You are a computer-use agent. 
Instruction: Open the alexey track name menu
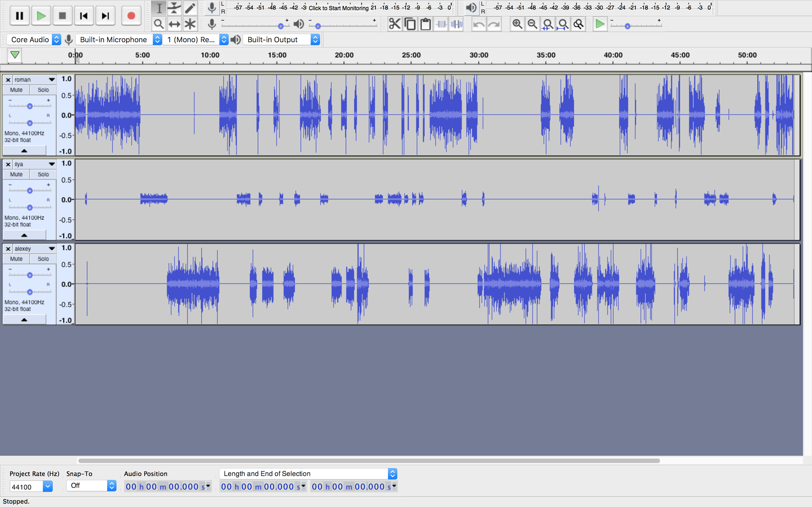click(x=34, y=249)
